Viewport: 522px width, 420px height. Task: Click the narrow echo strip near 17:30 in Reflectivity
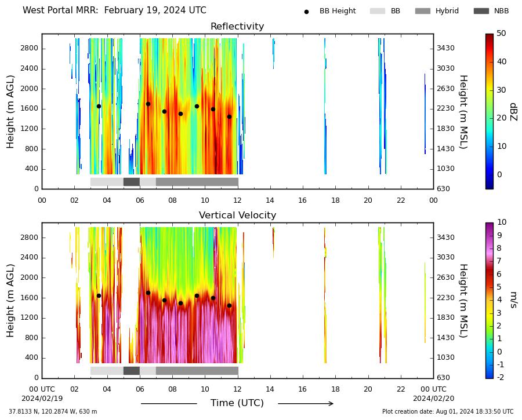click(x=325, y=107)
